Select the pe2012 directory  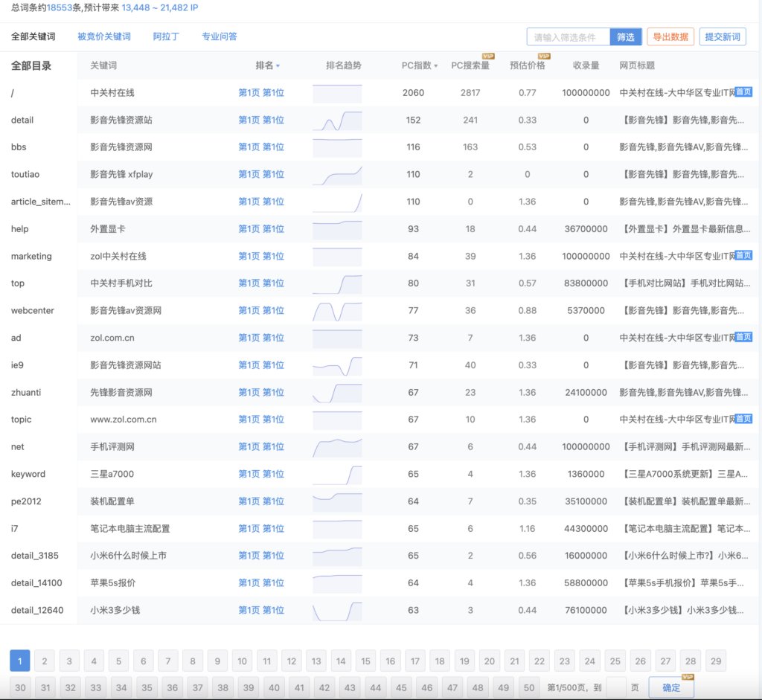point(26,501)
